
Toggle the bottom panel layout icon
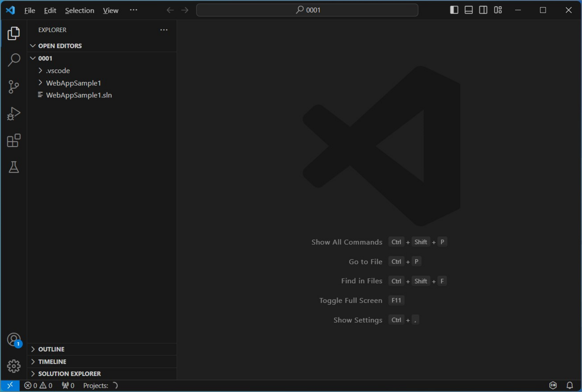469,10
